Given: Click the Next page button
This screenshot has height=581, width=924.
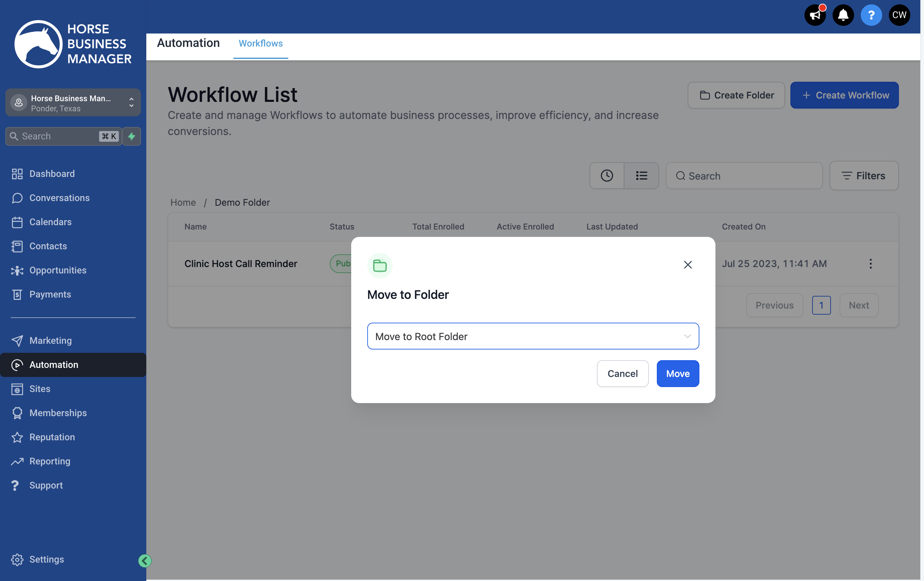Looking at the screenshot, I should [859, 305].
